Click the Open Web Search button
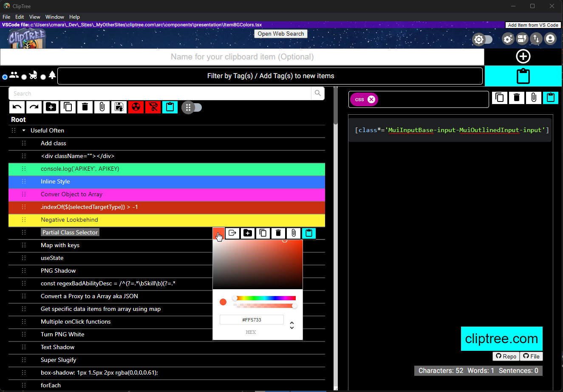 280,34
